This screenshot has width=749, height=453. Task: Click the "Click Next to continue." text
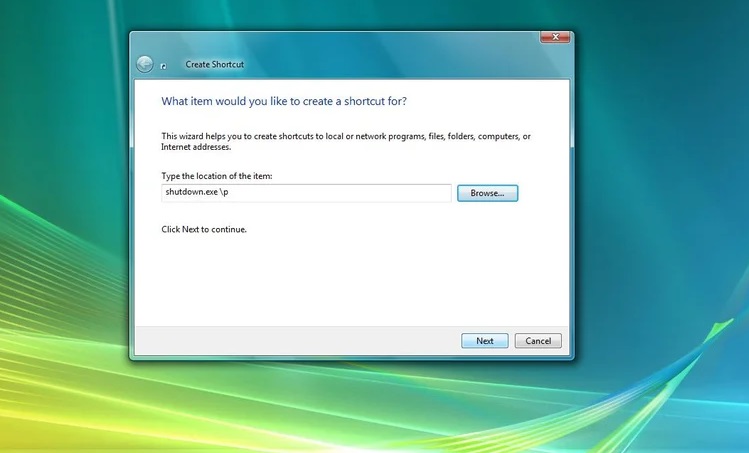(x=204, y=229)
